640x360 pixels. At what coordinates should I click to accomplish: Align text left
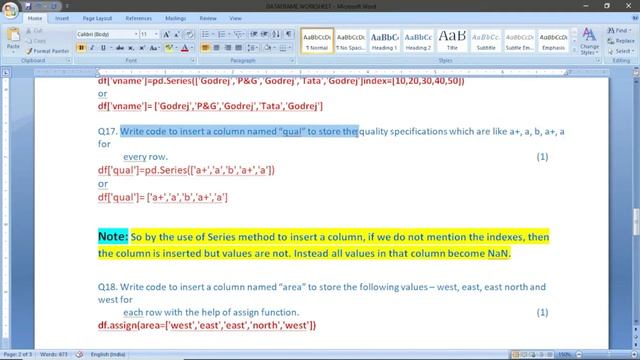[205, 48]
